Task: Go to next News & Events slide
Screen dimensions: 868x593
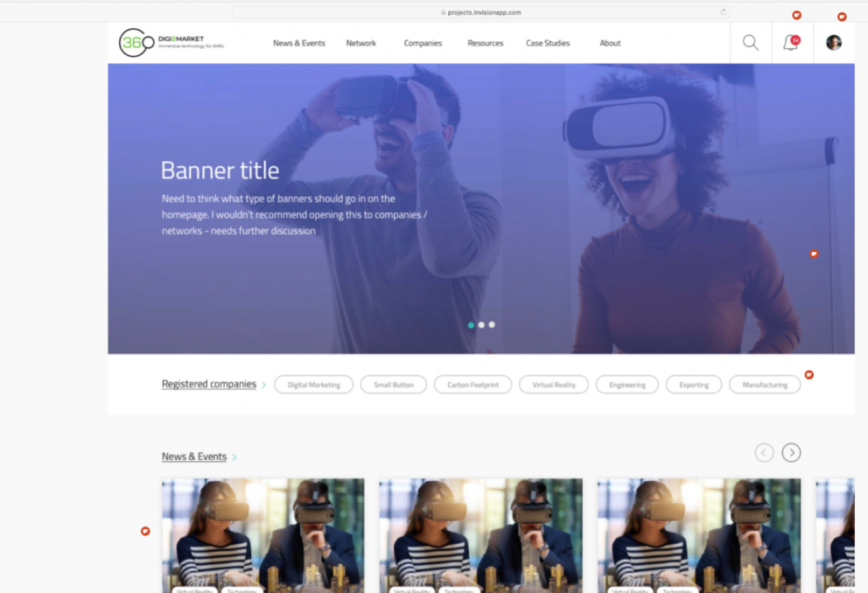Action: [791, 452]
